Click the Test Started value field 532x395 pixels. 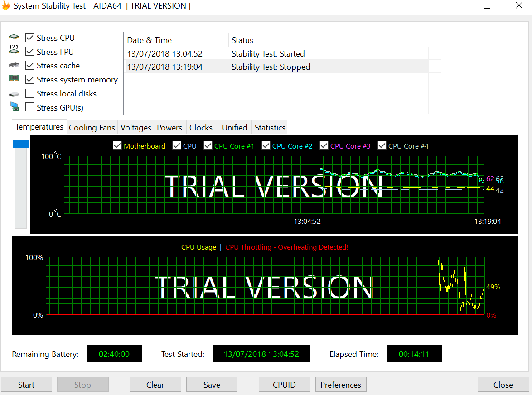coord(261,354)
